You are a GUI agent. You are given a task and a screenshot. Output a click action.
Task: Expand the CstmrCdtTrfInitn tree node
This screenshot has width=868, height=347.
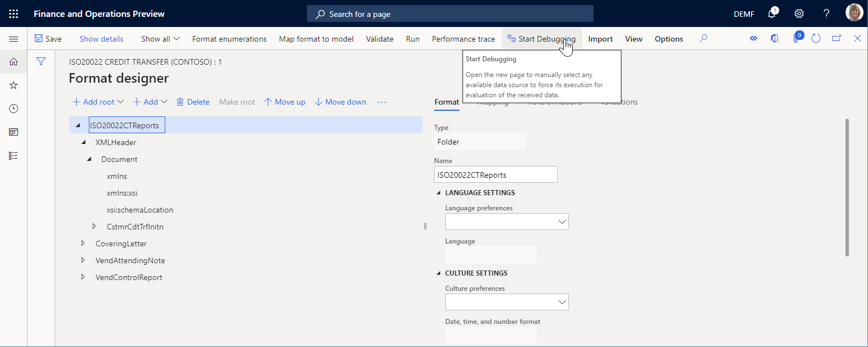[94, 227]
